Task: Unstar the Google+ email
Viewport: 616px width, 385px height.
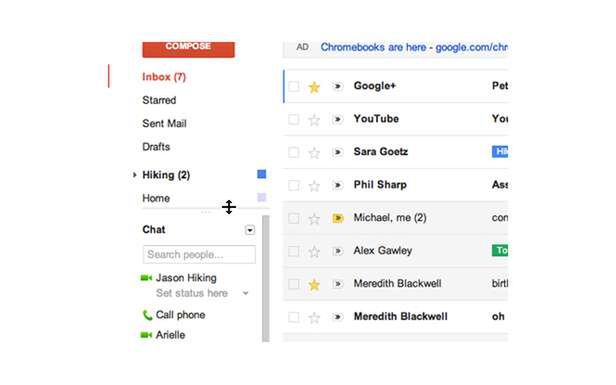Action: (314, 87)
